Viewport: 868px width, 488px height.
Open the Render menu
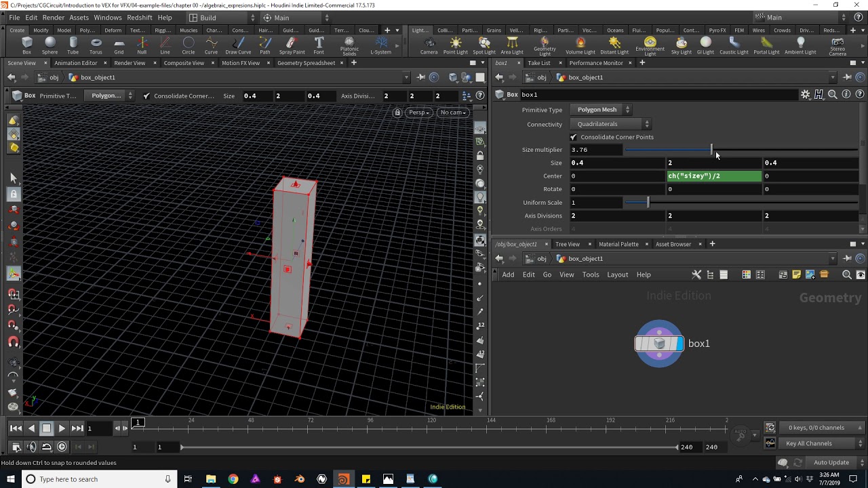[53, 18]
